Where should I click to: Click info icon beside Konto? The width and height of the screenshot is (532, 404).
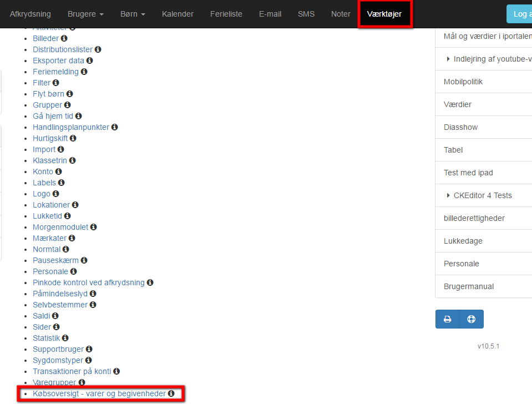[59, 171]
